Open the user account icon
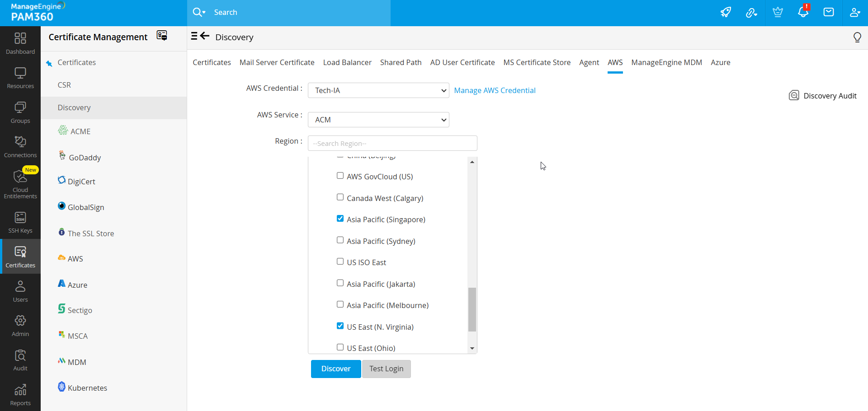 [x=854, y=13]
